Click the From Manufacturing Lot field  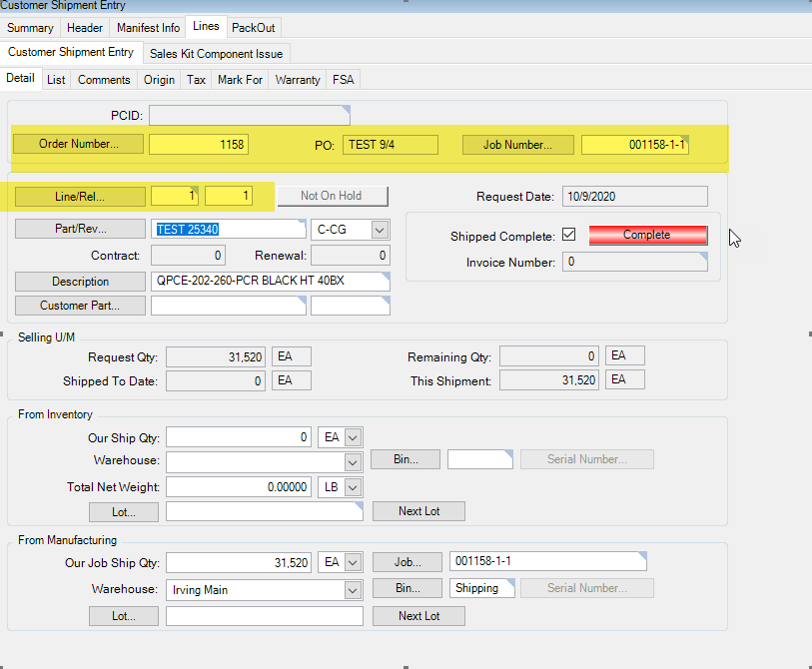click(x=265, y=616)
